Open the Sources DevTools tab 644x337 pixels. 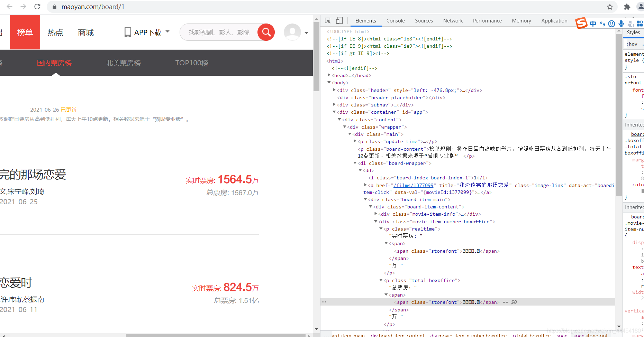(424, 21)
